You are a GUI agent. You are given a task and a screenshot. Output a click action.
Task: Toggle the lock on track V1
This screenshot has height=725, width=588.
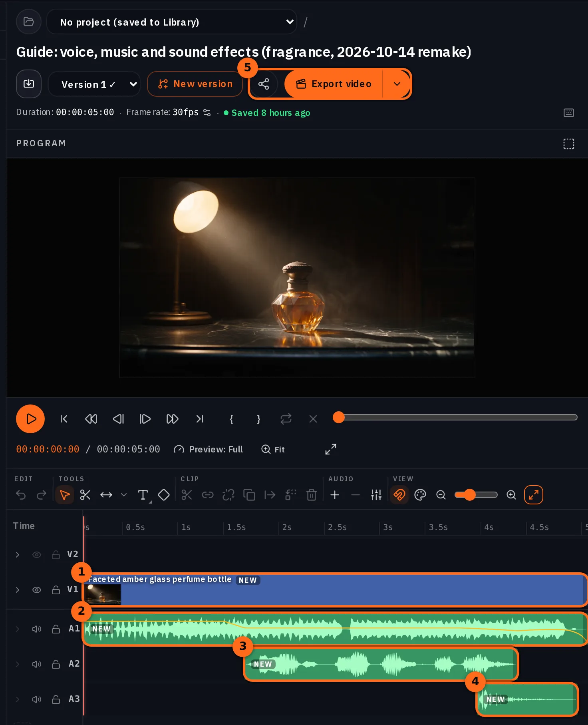click(x=56, y=590)
